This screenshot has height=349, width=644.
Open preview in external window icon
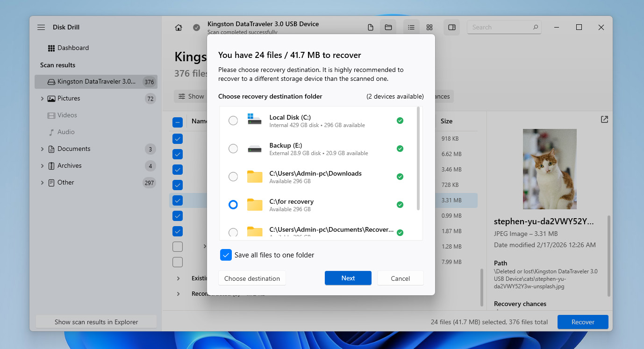click(x=604, y=120)
